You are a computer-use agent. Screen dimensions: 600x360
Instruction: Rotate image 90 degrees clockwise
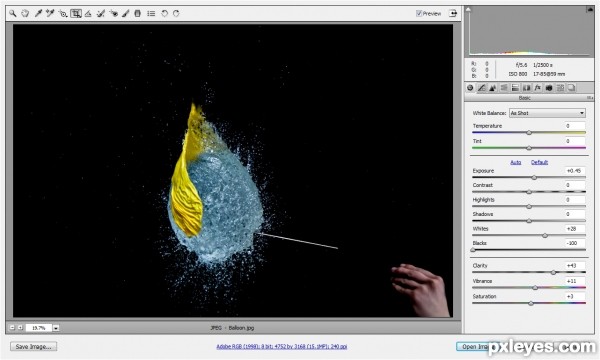click(176, 13)
